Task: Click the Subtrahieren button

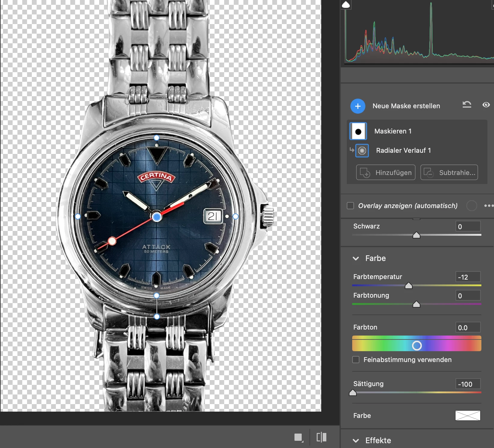Action: click(x=449, y=172)
